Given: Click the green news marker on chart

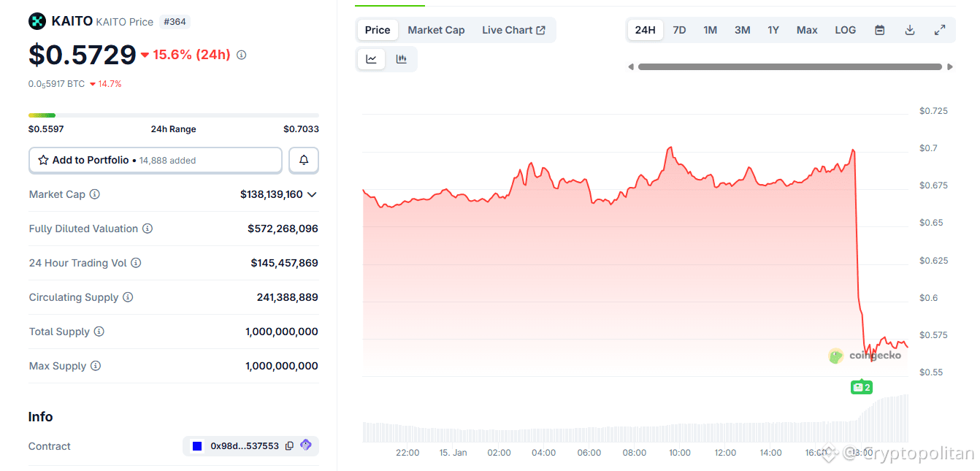Looking at the screenshot, I should click(x=862, y=387).
